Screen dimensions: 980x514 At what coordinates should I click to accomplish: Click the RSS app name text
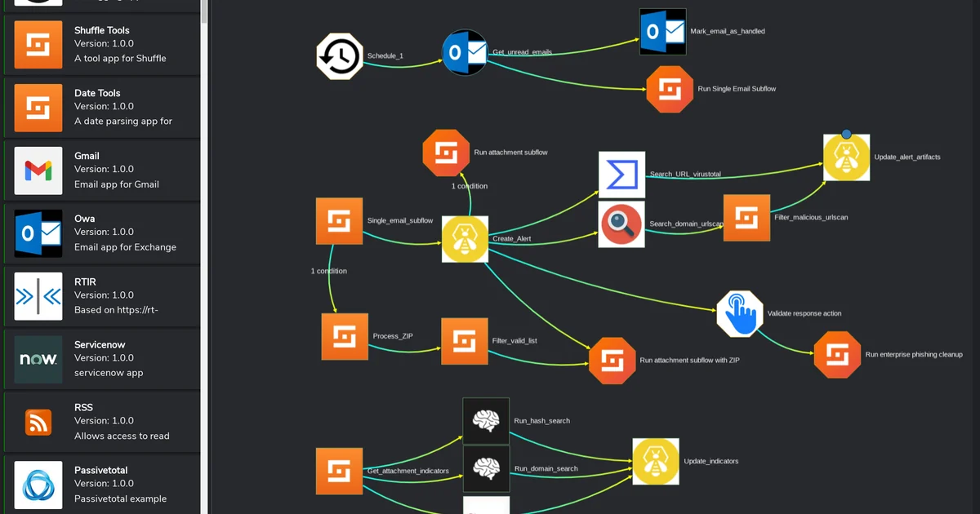click(83, 407)
